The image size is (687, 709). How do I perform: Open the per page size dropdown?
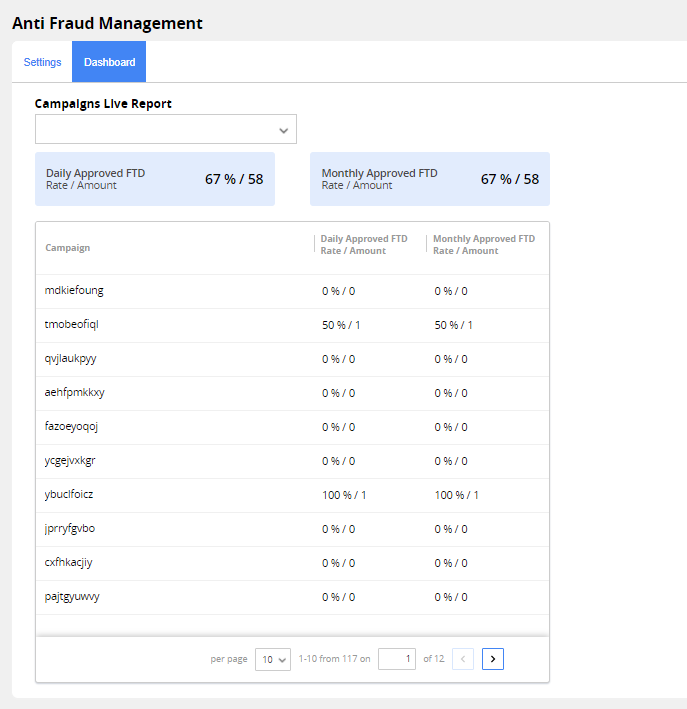tap(273, 659)
